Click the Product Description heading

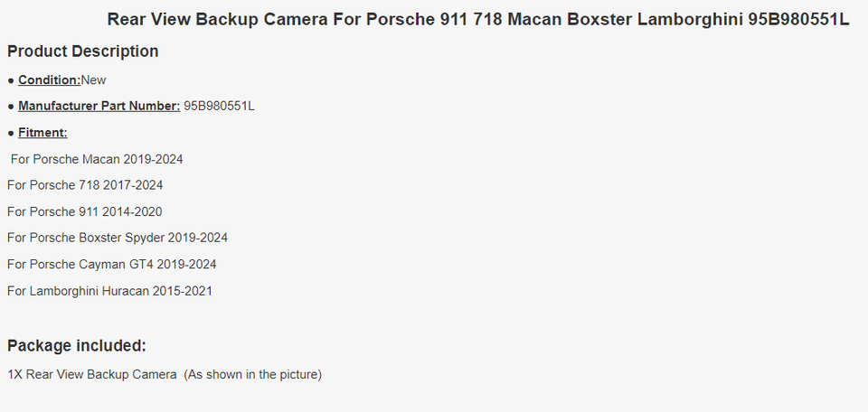(83, 51)
